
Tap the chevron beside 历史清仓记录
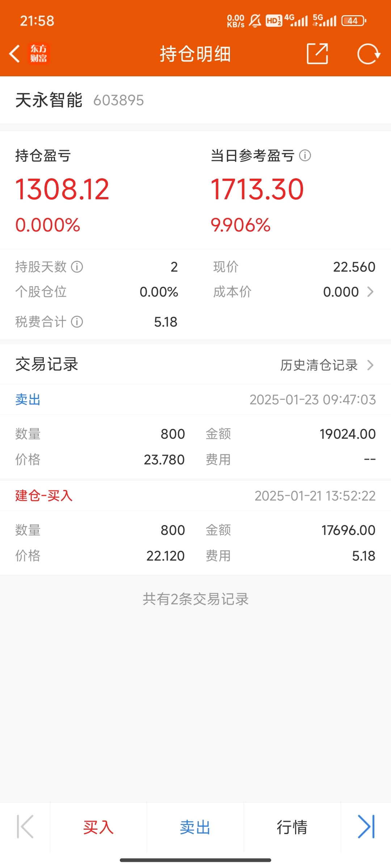coord(370,365)
